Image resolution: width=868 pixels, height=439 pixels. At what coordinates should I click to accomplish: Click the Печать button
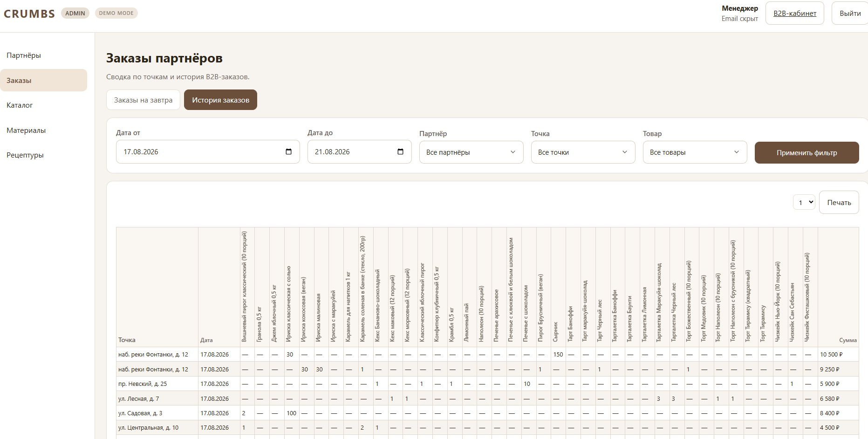[839, 202]
